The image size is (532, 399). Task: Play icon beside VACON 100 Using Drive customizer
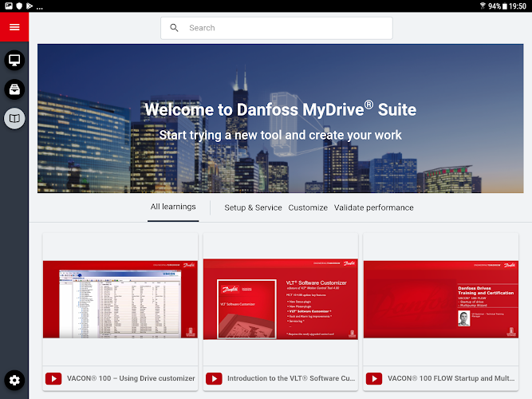(53, 378)
